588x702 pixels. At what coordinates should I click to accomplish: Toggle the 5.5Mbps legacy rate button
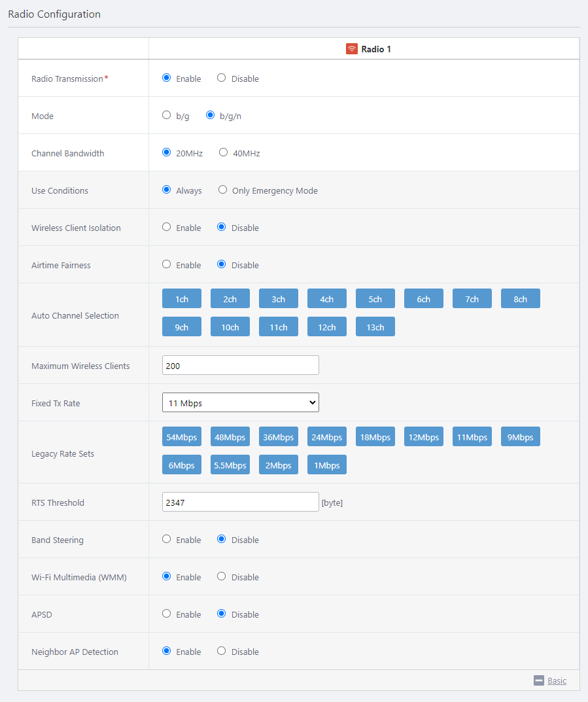coord(230,465)
